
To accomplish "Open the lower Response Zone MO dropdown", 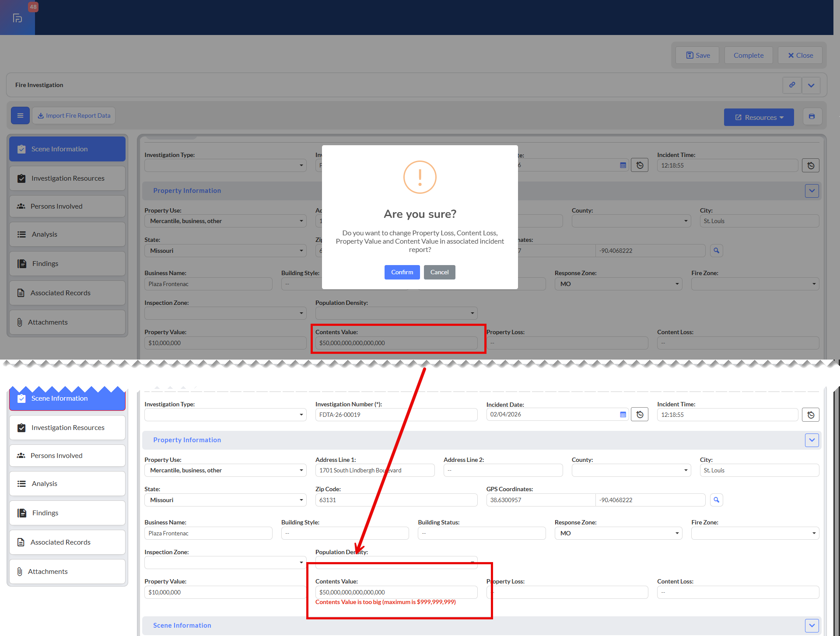I will [618, 533].
